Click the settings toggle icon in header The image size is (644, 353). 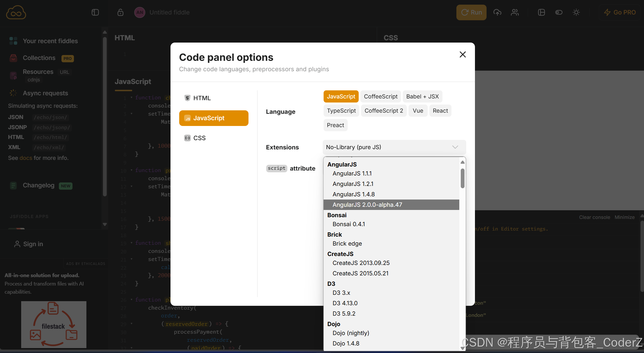tap(559, 12)
